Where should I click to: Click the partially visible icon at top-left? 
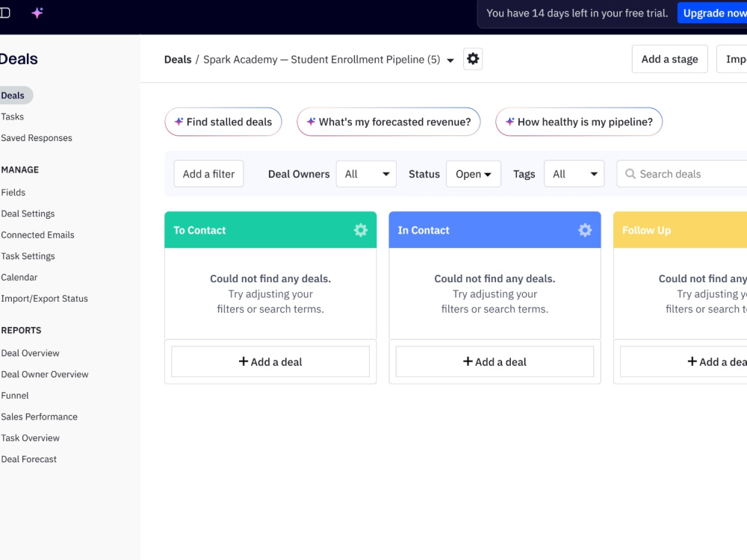[4, 13]
